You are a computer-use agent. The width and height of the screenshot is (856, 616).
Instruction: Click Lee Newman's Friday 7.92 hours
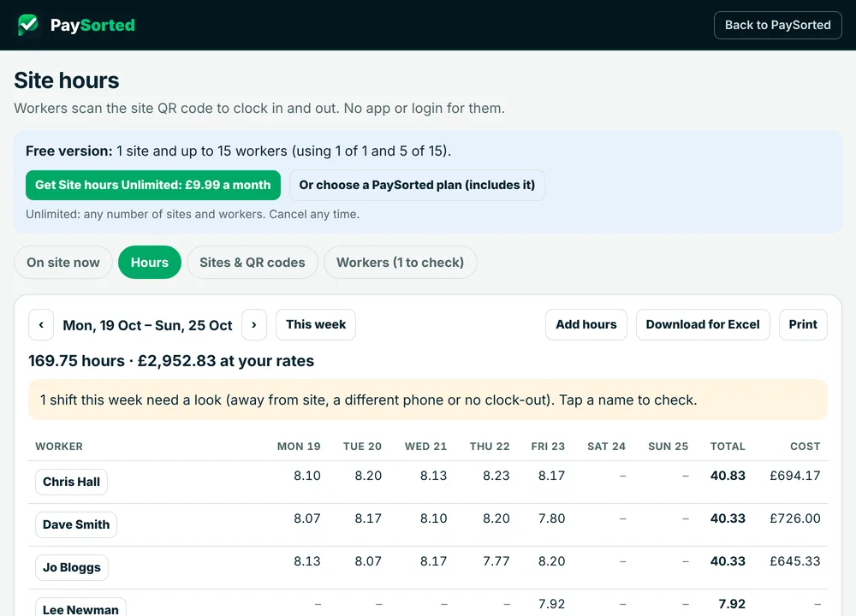(552, 604)
